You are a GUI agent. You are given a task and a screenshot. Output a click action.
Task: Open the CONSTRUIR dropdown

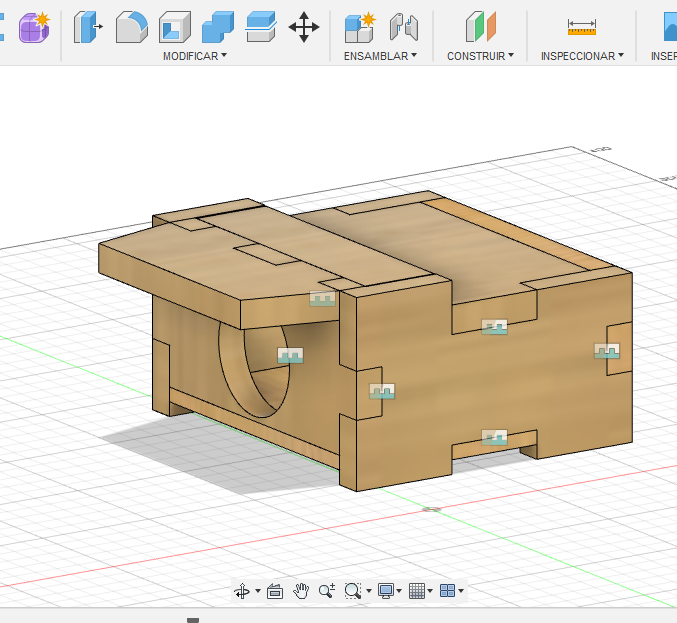pos(480,56)
